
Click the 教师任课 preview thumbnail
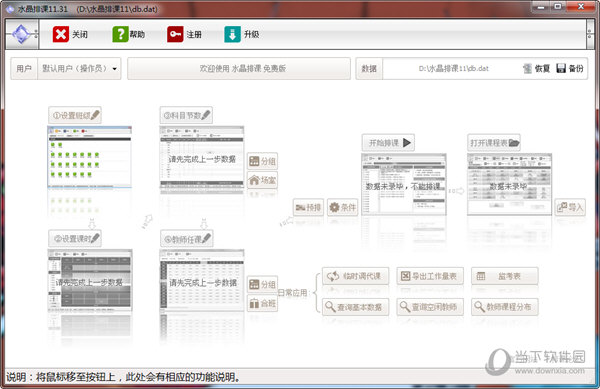coord(202,281)
